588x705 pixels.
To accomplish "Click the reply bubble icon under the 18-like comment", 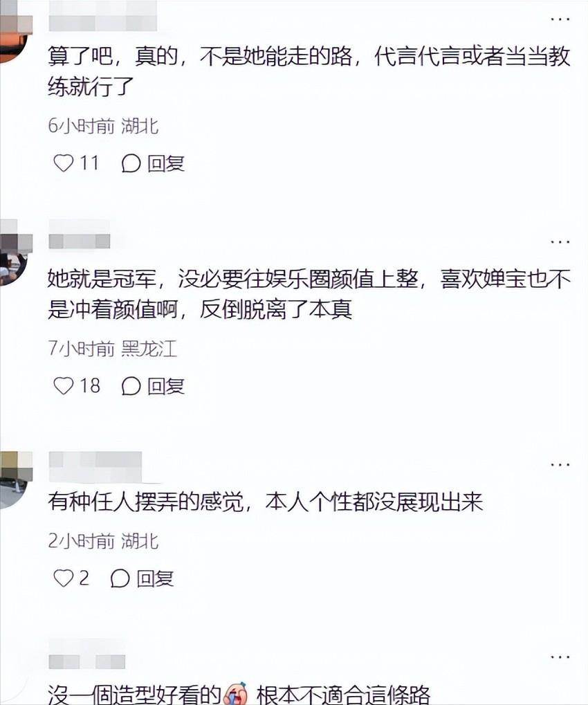I will coord(131,386).
